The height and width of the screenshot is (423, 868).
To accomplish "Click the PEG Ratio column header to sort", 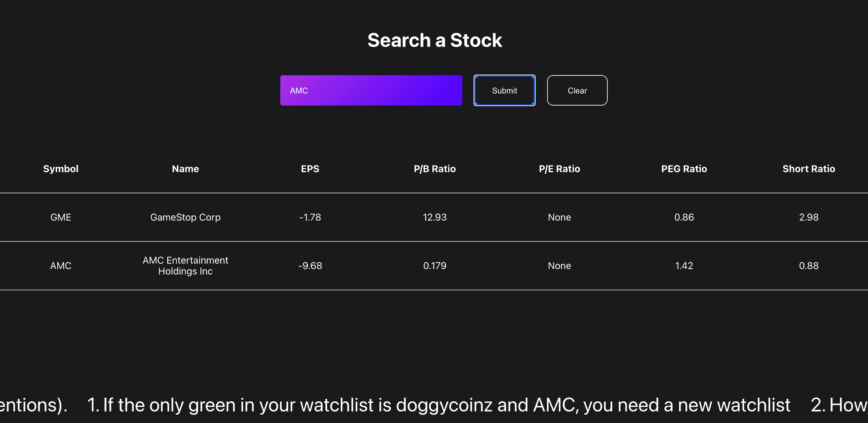I will pyautogui.click(x=685, y=169).
